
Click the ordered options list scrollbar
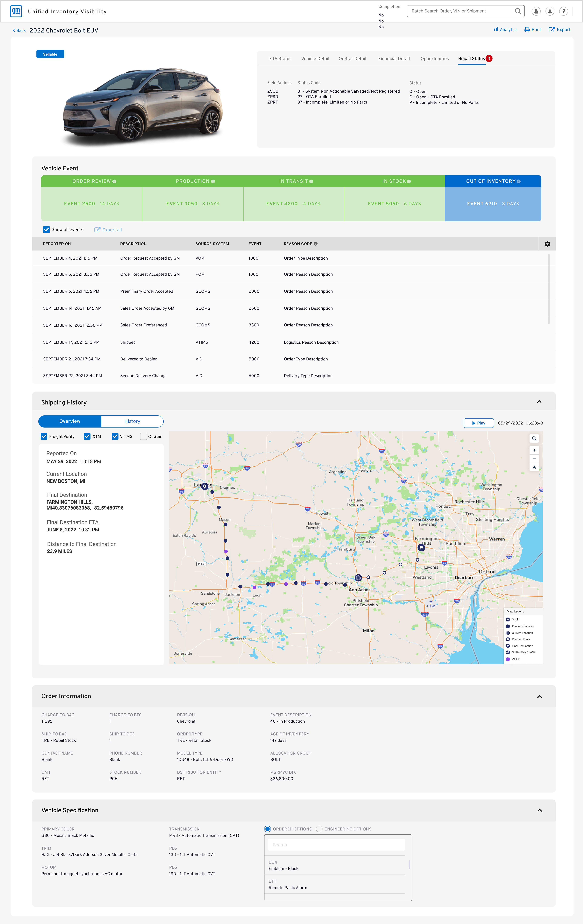point(409,864)
